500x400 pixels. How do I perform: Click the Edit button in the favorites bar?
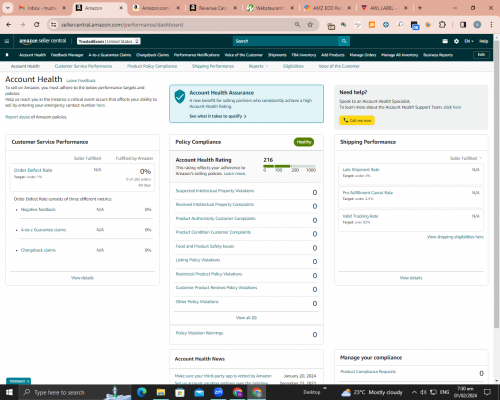tap(481, 55)
